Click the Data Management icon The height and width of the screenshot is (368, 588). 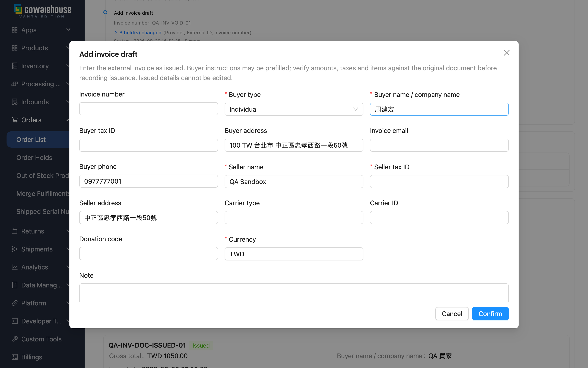14,285
